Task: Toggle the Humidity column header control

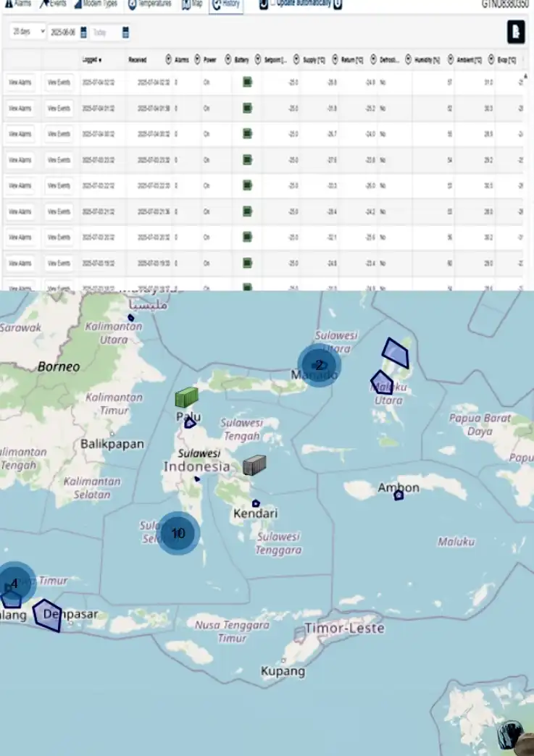Action: point(410,59)
